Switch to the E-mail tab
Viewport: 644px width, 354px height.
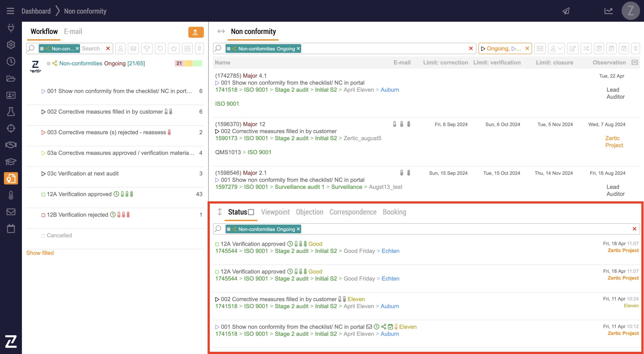(x=73, y=31)
